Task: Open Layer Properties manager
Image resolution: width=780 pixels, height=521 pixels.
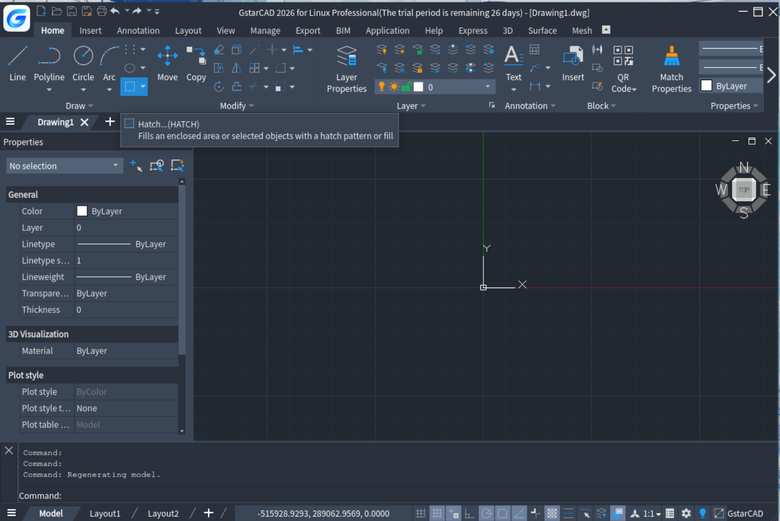Action: pyautogui.click(x=346, y=69)
